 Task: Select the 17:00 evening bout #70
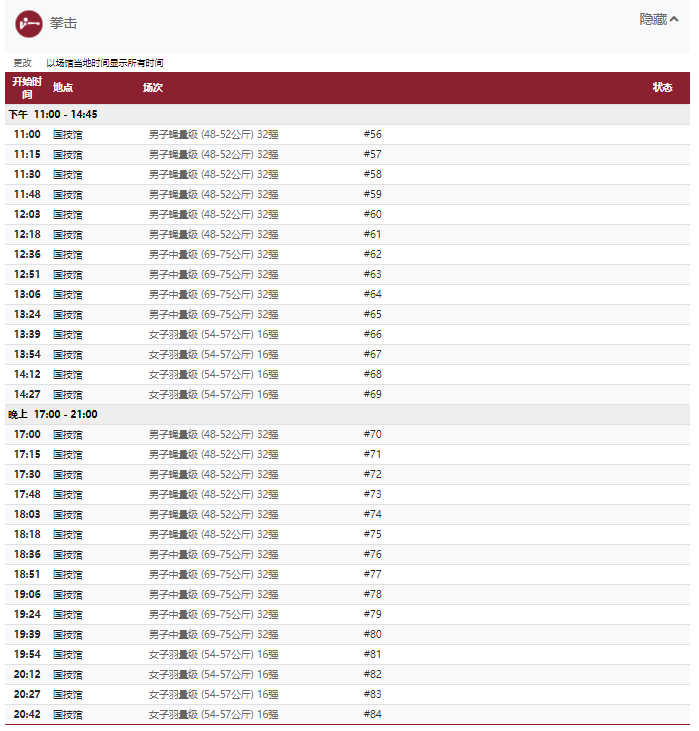(x=347, y=434)
